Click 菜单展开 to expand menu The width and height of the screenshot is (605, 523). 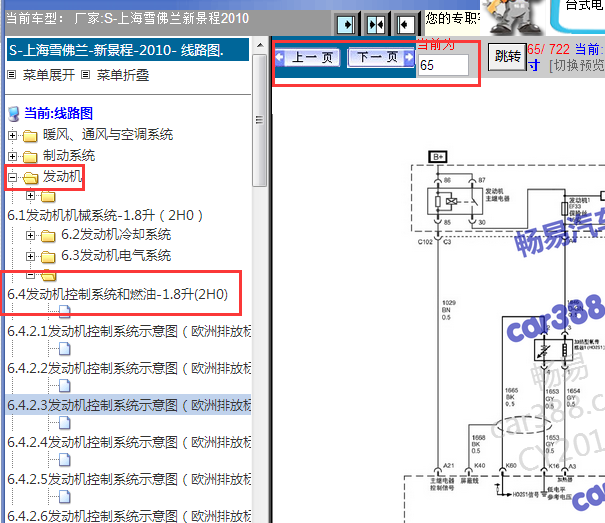tap(49, 75)
